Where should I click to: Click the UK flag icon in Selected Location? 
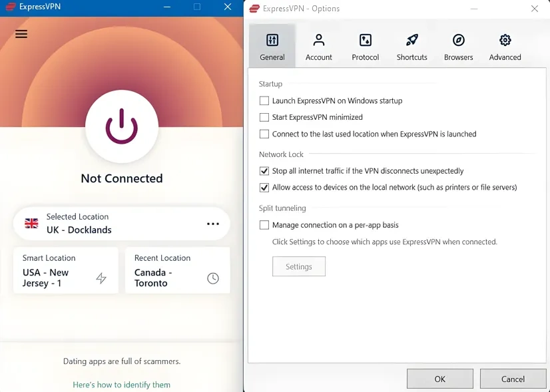[x=31, y=224]
